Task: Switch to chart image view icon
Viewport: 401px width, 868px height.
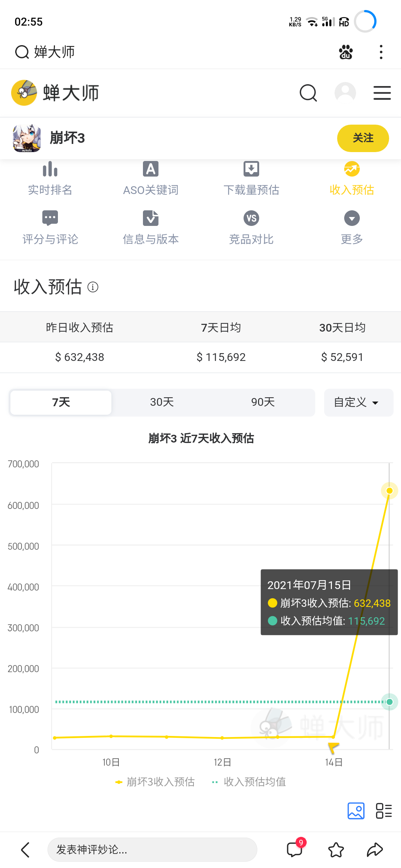Action: (x=356, y=811)
